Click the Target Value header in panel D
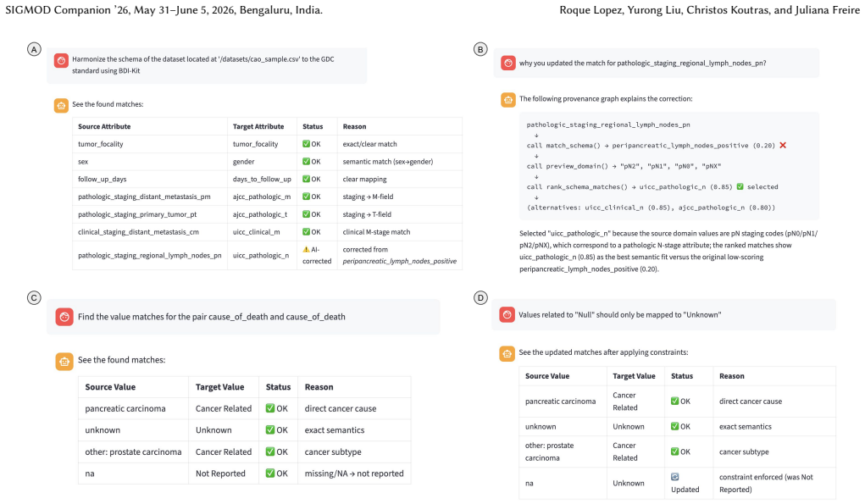 tap(634, 376)
